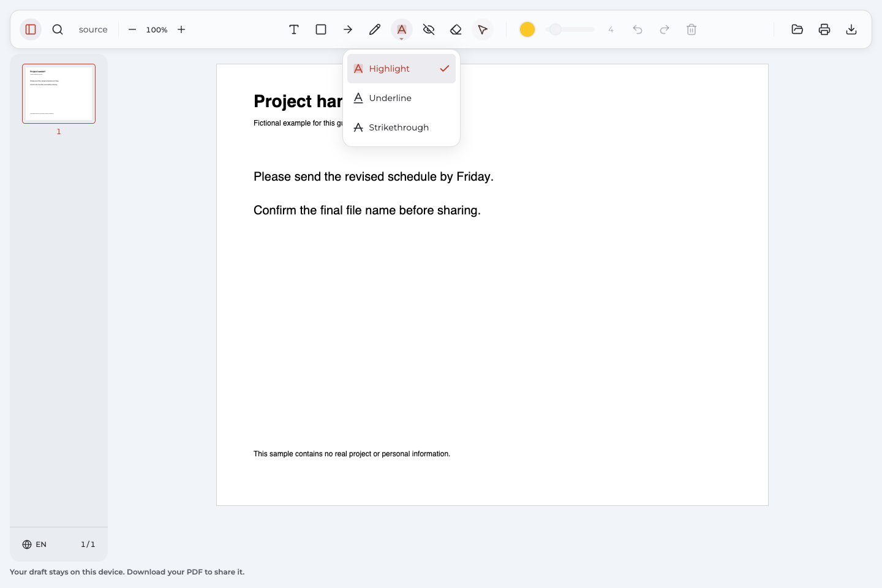The height and width of the screenshot is (588, 882).
Task: Open the search tool
Action: pos(58,29)
